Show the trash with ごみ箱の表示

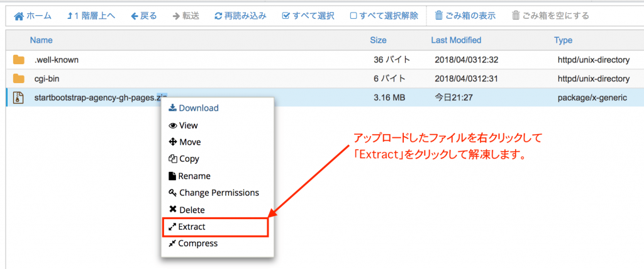coord(464,14)
